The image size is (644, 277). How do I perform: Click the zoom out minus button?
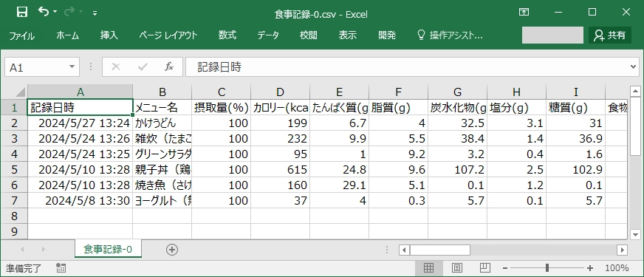[x=505, y=268]
